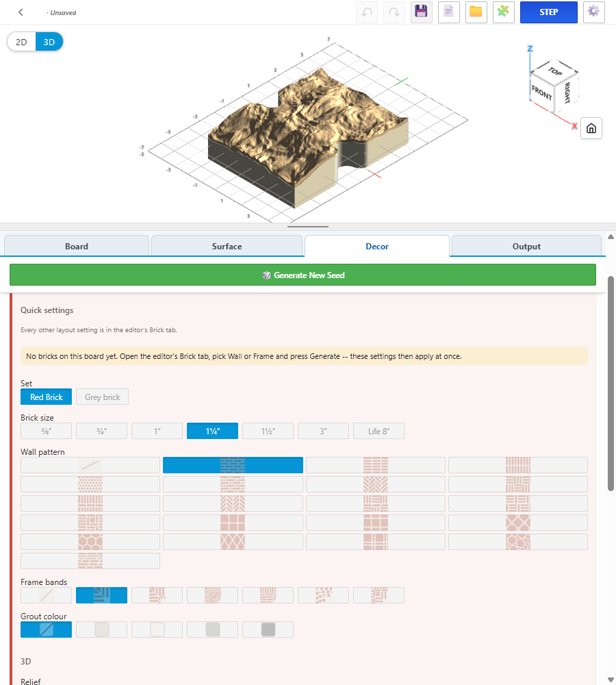Click Generate New Seed
The height and width of the screenshot is (685, 616).
(303, 275)
